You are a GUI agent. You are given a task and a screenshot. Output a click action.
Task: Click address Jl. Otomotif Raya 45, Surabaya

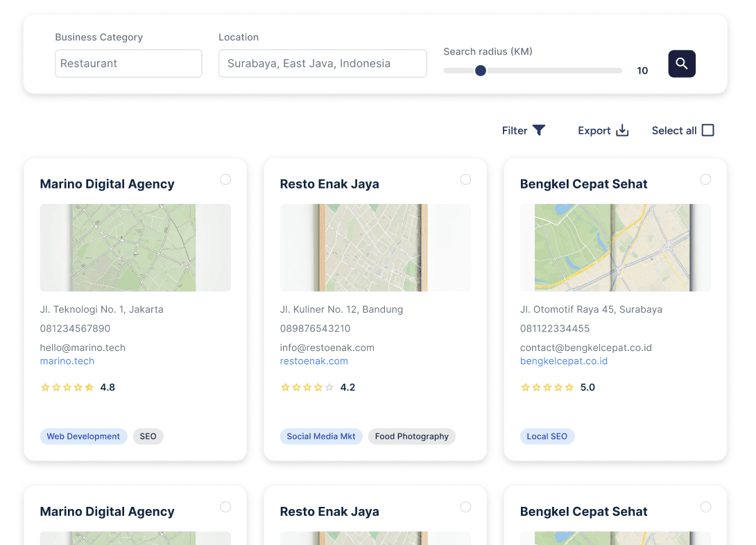(591, 309)
